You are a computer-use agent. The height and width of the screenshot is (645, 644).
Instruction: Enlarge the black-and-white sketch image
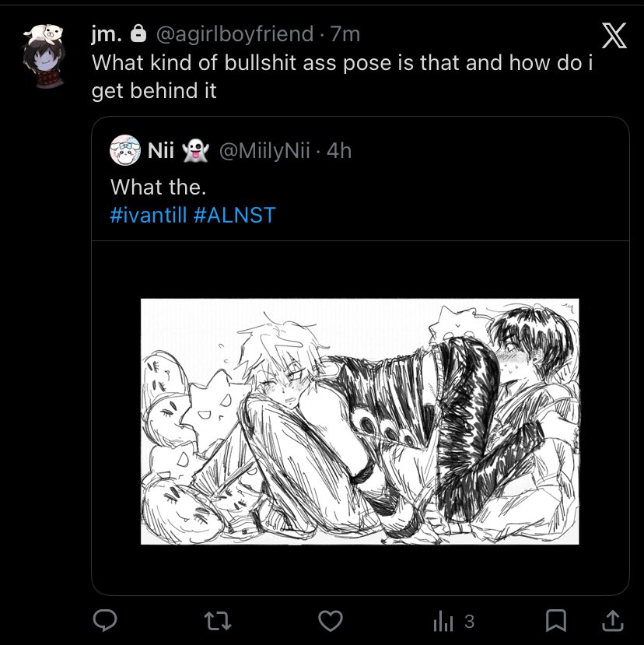[359, 421]
